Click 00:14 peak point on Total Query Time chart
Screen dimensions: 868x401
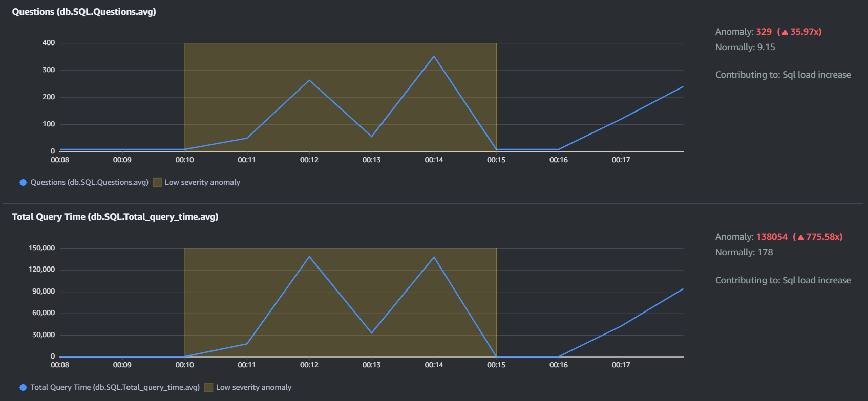coord(434,257)
